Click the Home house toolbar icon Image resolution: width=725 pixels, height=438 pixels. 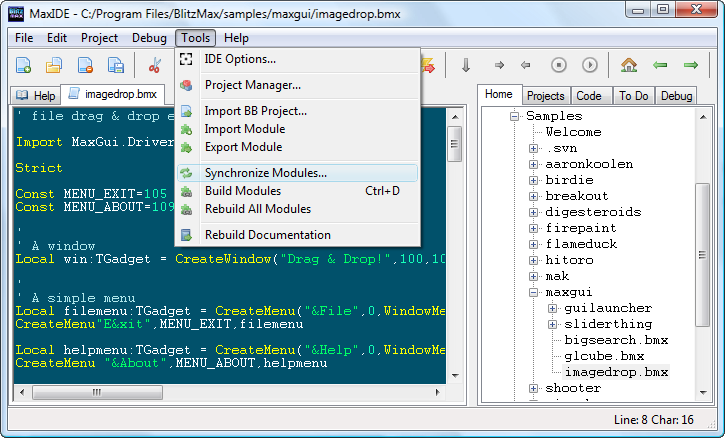coord(629,65)
